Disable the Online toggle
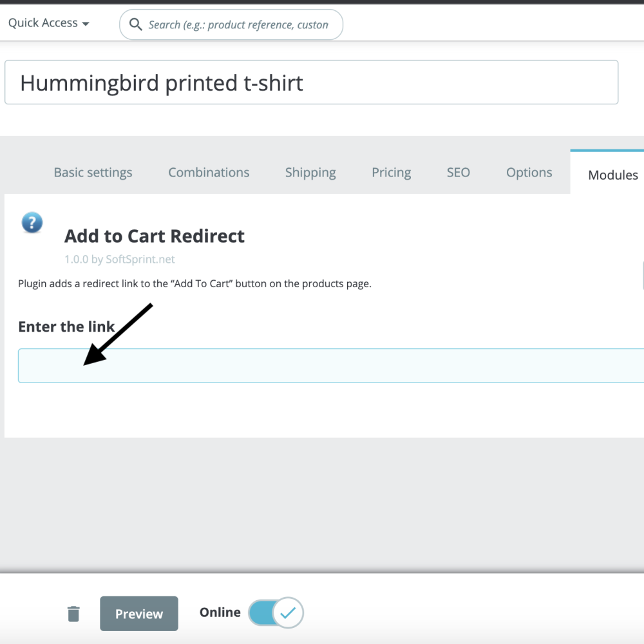The image size is (644, 644). click(x=276, y=612)
